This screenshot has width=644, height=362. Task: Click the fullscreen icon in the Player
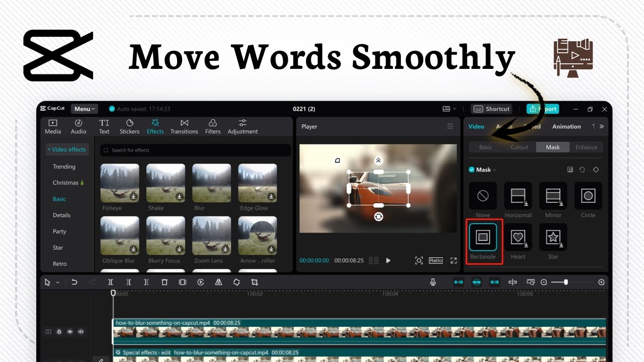coord(453,260)
